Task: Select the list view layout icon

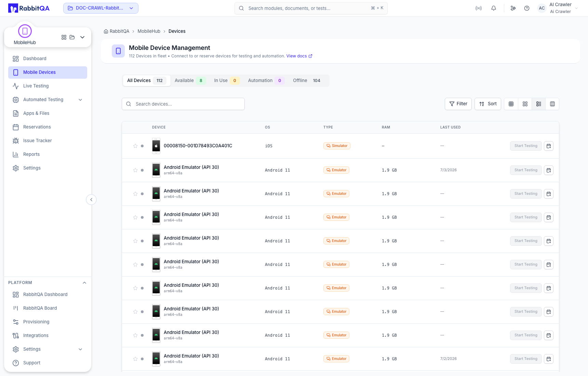Action: click(x=539, y=104)
